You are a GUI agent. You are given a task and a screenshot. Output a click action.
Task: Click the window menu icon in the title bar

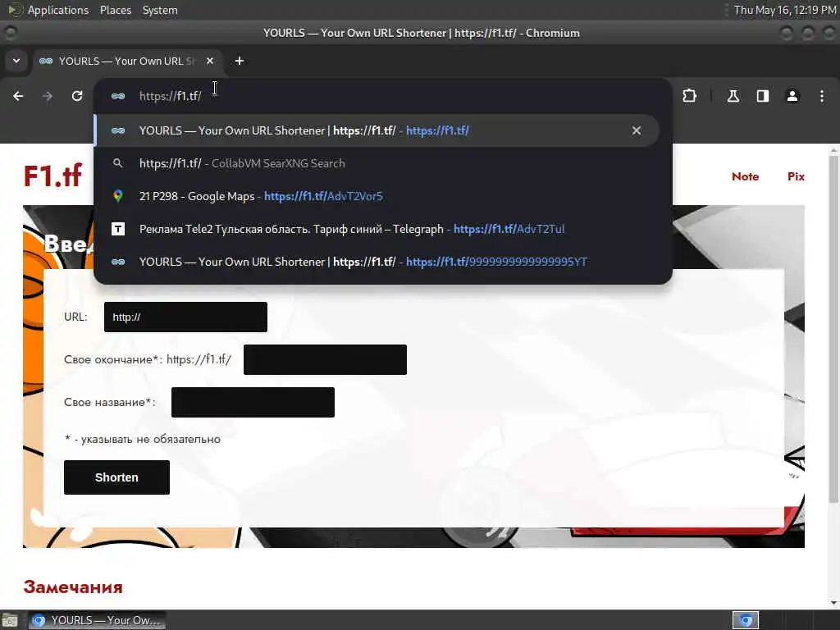tap(10, 33)
